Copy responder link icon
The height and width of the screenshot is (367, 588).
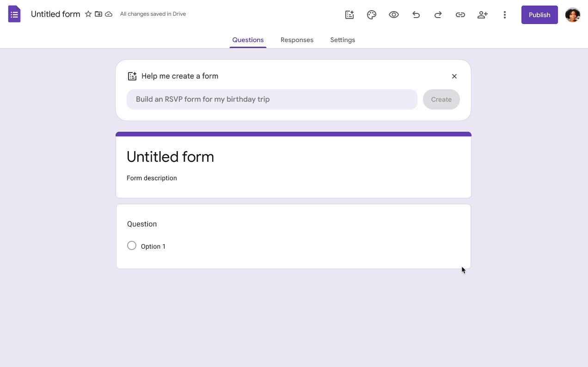click(x=460, y=15)
